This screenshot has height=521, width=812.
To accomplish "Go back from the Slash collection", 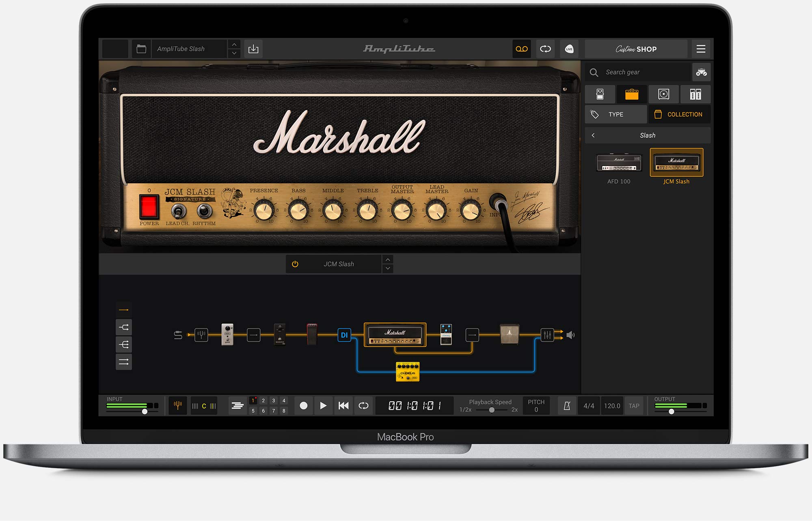I will click(x=593, y=135).
